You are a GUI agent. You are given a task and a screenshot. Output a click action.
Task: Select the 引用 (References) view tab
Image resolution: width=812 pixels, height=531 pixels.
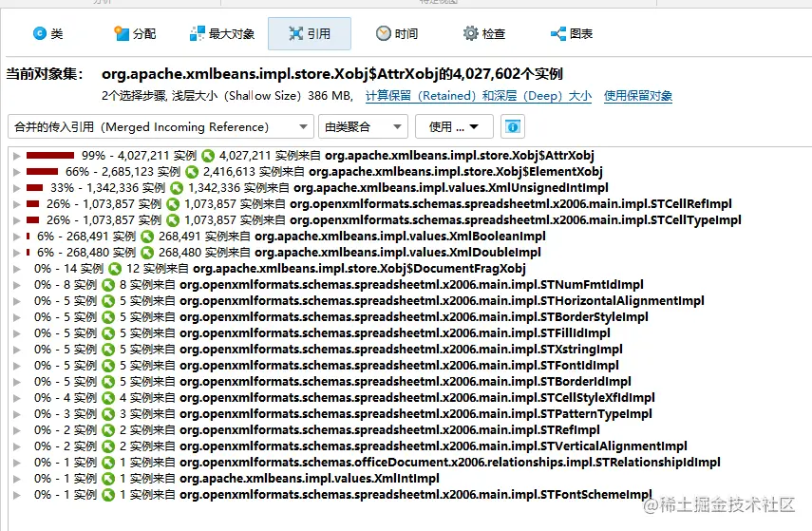click(310, 33)
